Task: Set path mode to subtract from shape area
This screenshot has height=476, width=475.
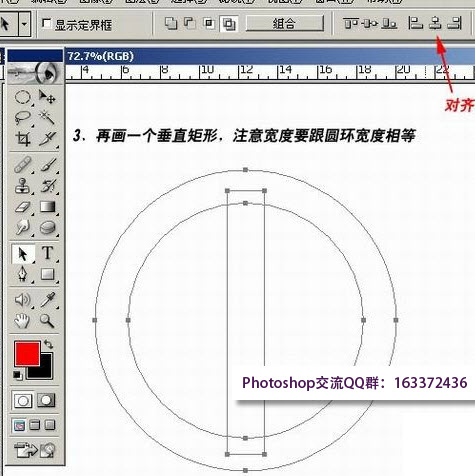Action: (190, 23)
